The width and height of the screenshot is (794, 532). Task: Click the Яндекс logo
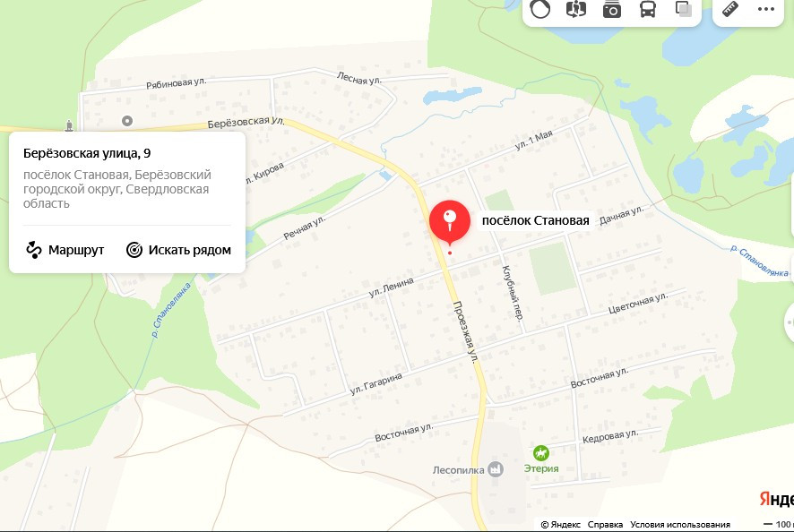pyautogui.click(x=776, y=499)
